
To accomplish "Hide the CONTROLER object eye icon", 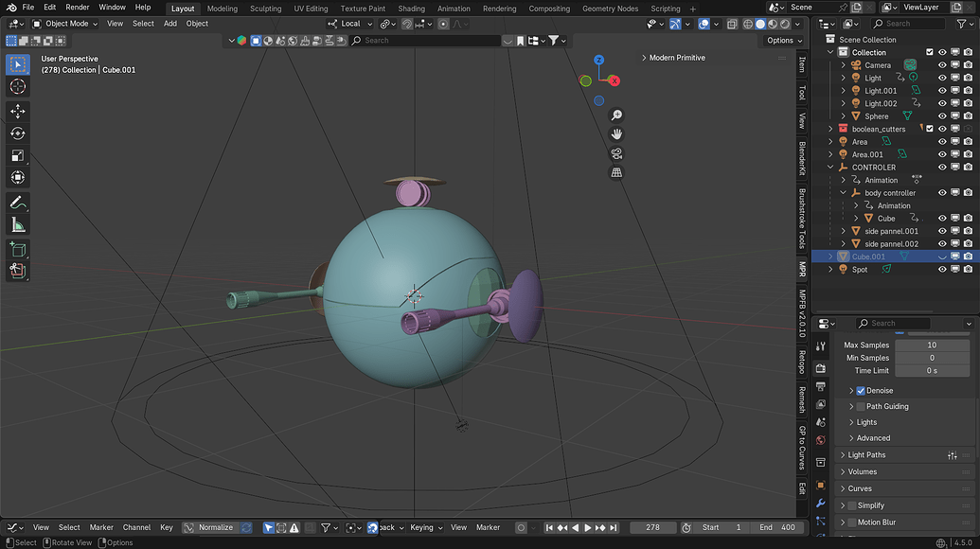I will click(942, 168).
